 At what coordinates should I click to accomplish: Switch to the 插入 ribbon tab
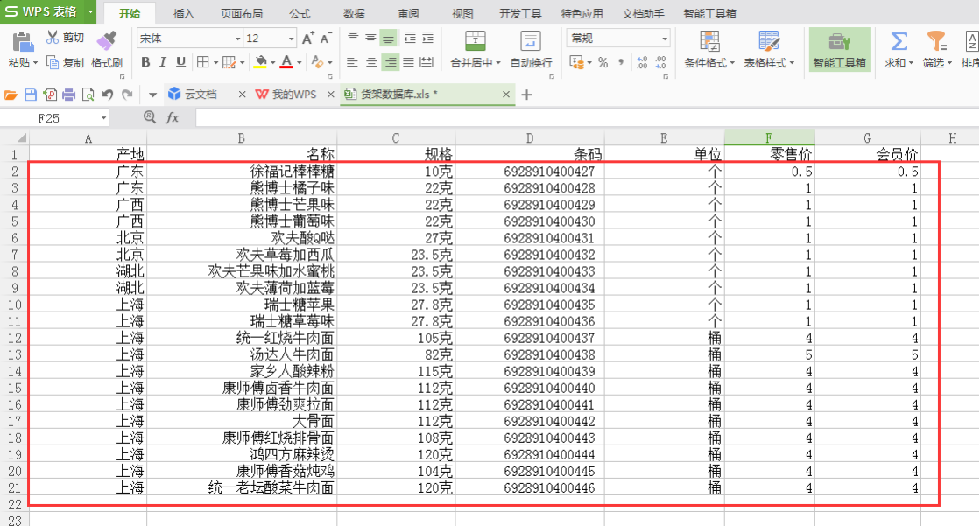coord(184,13)
